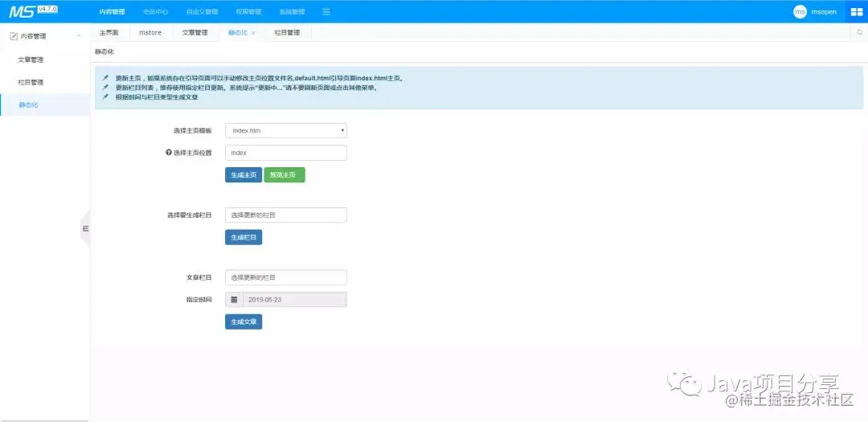This screenshot has width=868, height=422.
Task: Click the sidebar collapse handle icon
Action: pos(85,228)
